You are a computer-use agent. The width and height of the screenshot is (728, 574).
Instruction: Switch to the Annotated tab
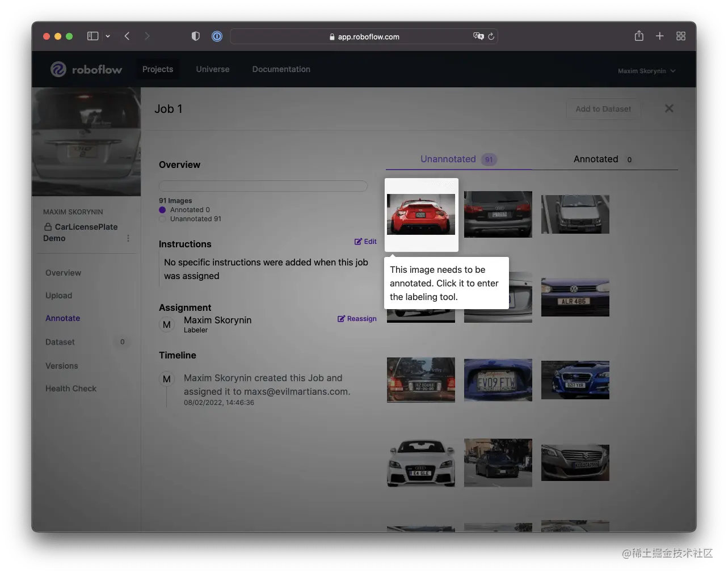[x=596, y=159]
